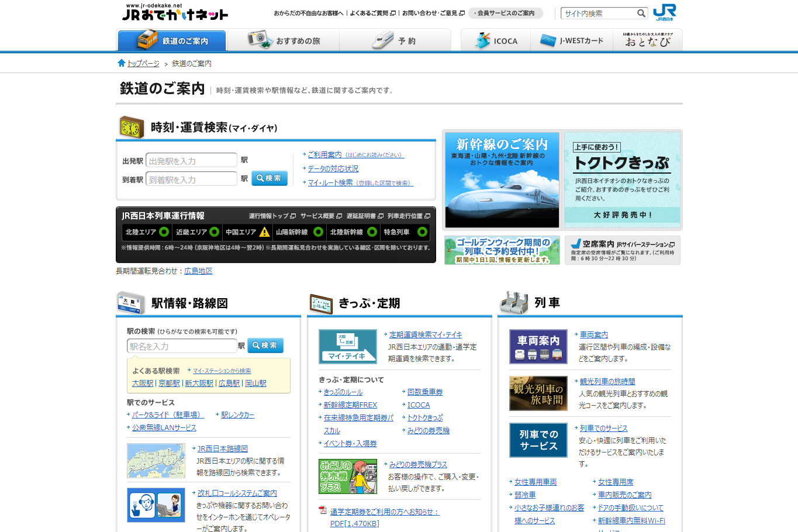Open the トクトクきっぷ banner
The height and width of the screenshot is (532, 798).
[622, 179]
